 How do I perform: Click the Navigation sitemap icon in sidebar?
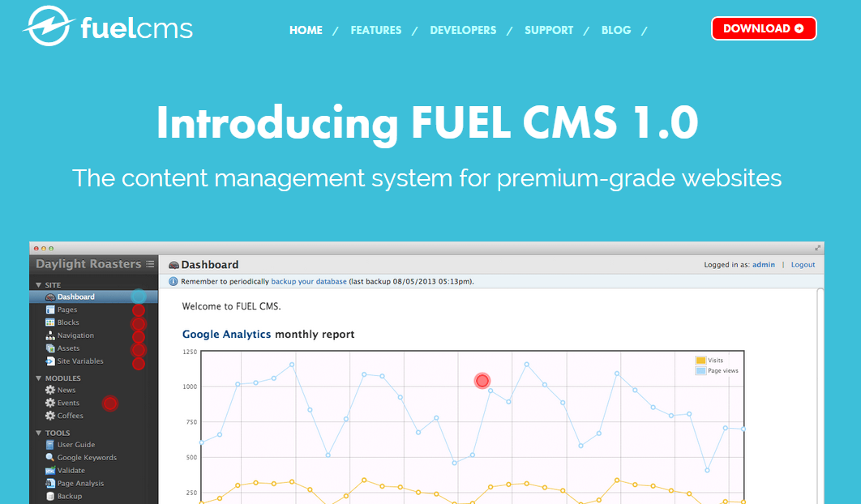click(50, 335)
